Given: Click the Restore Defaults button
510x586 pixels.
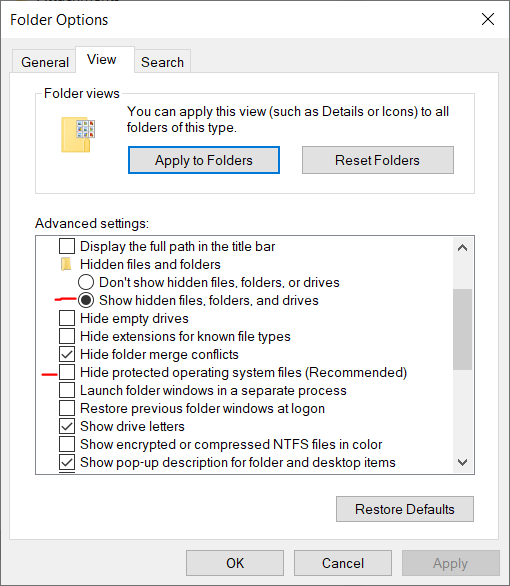Looking at the screenshot, I should pos(405,509).
